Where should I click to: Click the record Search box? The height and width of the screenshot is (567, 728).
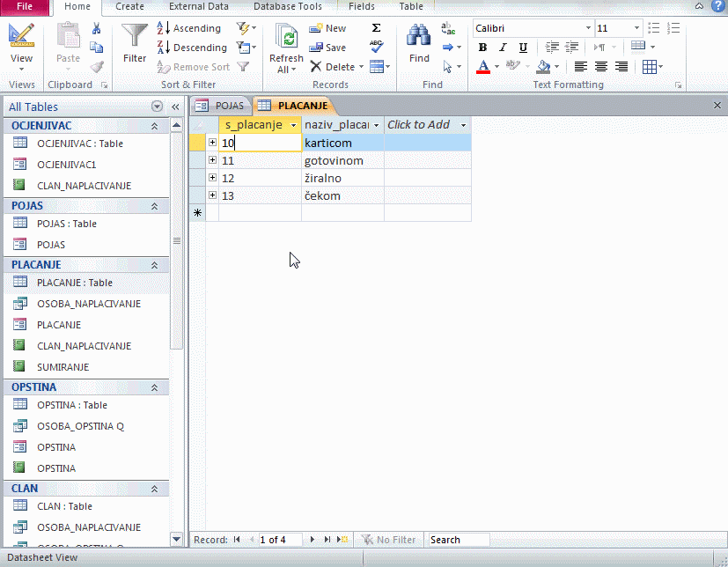tap(459, 540)
